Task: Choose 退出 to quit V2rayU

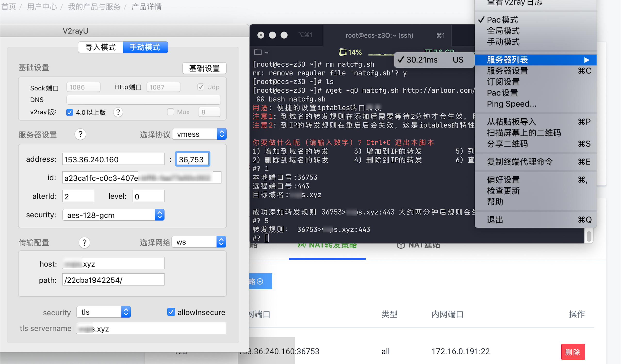Action: coord(535,220)
